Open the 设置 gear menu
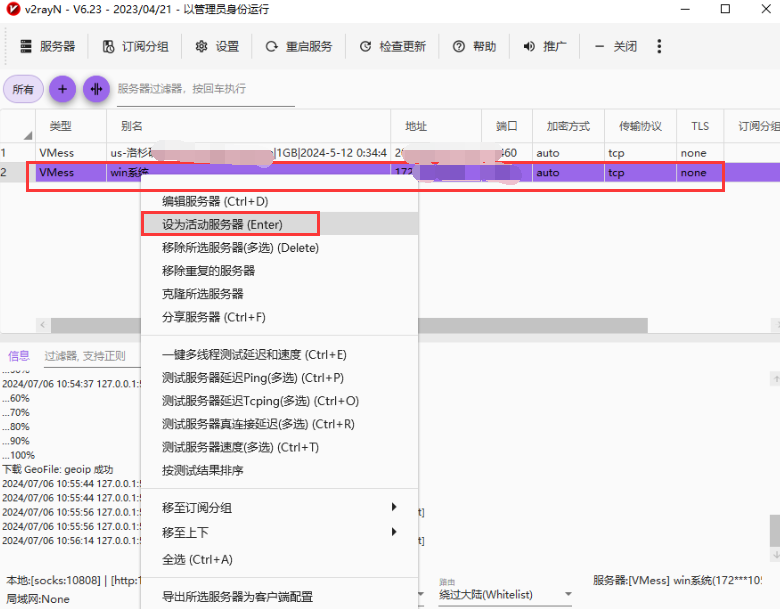The width and height of the screenshot is (780, 609). click(217, 47)
